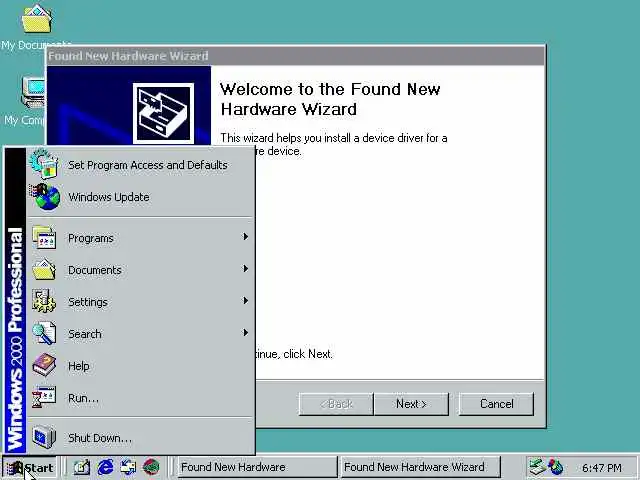The height and width of the screenshot is (480, 640).
Task: Click Cancel in the hardware wizard
Action: click(x=496, y=404)
